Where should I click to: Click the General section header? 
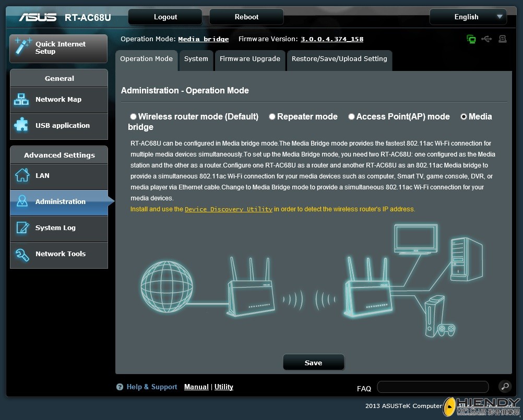(x=59, y=78)
